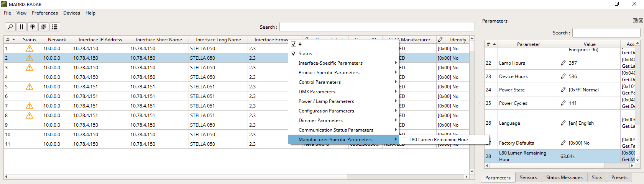Image resolution: width=644 pixels, height=184 pixels.
Task: Click the pencil icon beside Language value
Action: click(563, 123)
